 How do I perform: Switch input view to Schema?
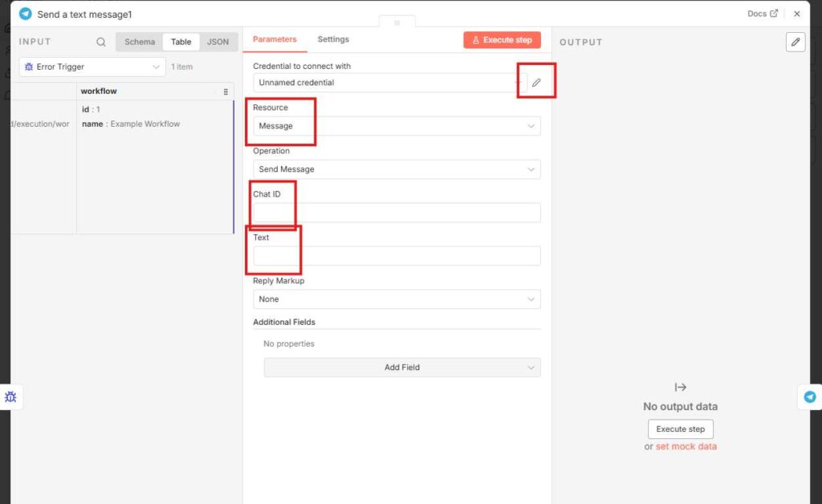click(140, 42)
